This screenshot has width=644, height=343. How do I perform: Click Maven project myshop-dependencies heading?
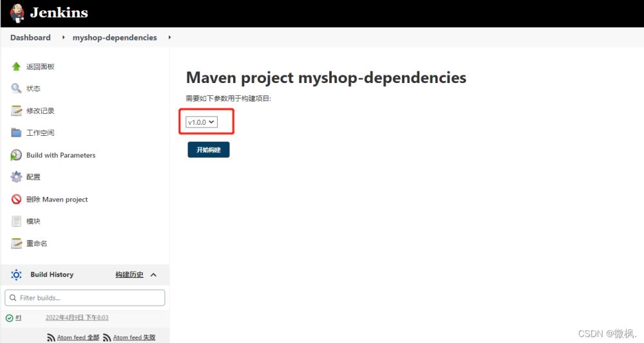[326, 77]
